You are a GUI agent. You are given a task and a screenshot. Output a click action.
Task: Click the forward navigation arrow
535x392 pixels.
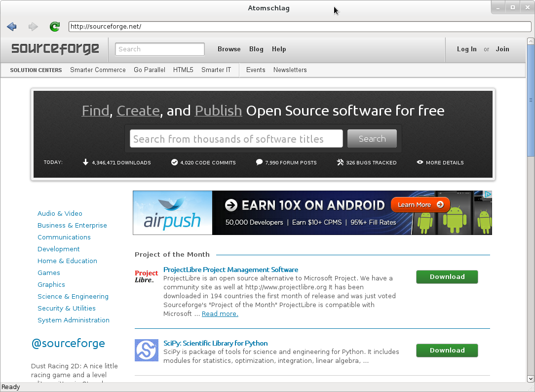(33, 27)
